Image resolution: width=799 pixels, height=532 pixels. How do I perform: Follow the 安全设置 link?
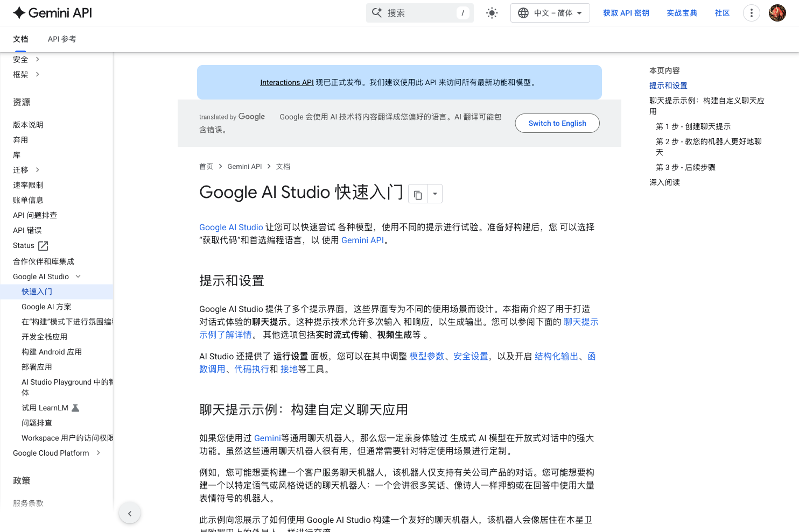(471, 356)
